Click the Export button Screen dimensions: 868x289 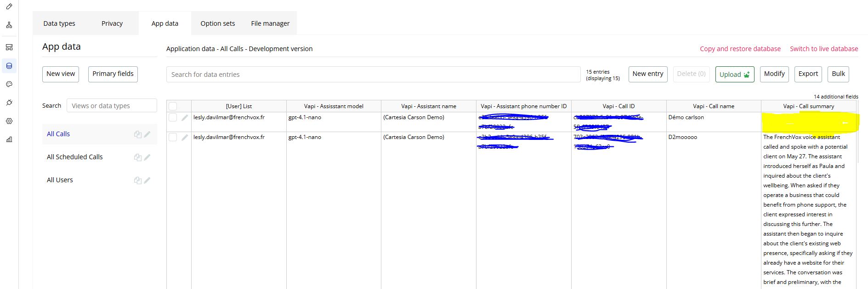click(x=808, y=74)
